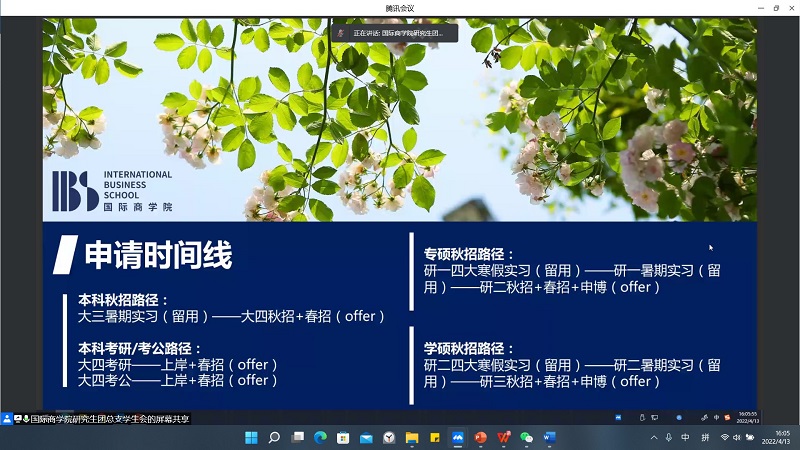The image size is (800, 450).
Task: Toggle the 拼 pinyin input mode indicator
Action: 705,437
